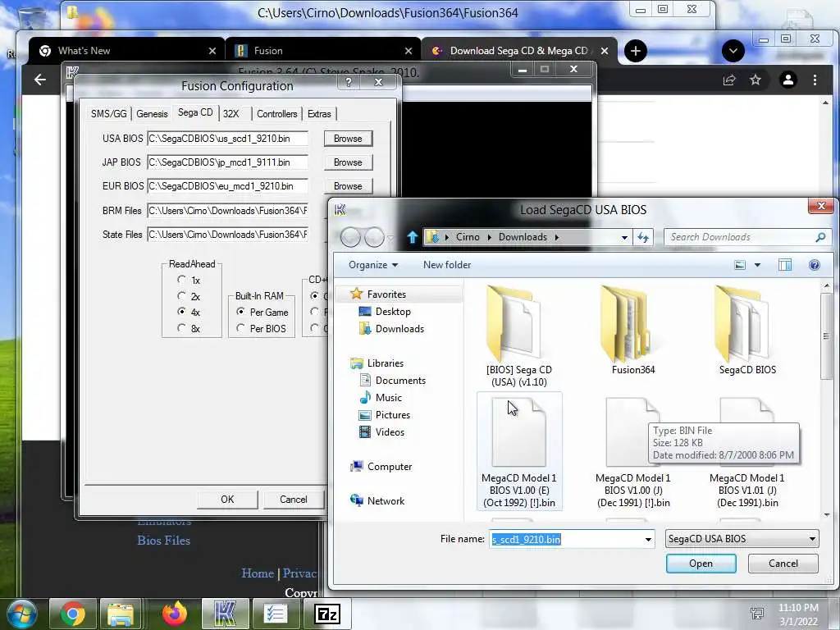Click Browse for JAP BIOS

point(348,162)
